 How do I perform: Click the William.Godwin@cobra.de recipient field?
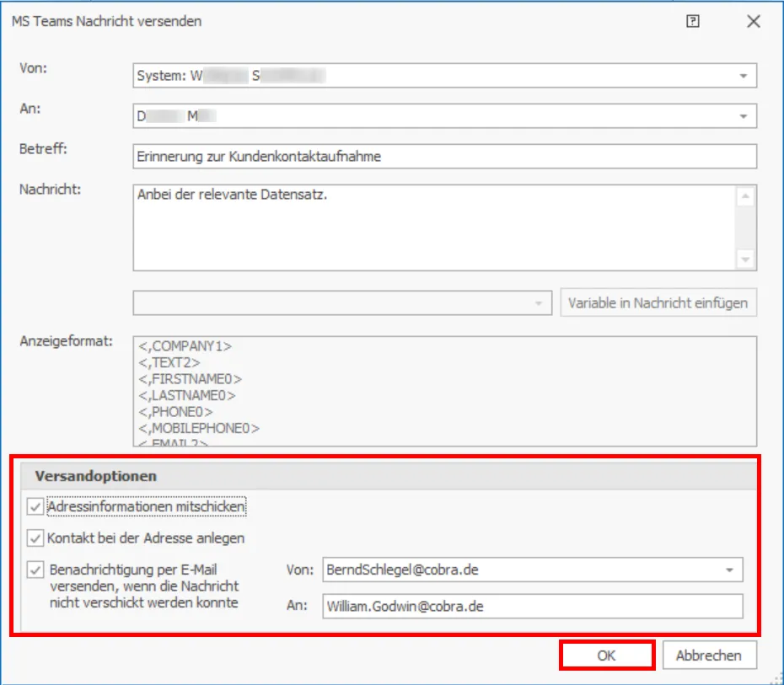coord(533,607)
